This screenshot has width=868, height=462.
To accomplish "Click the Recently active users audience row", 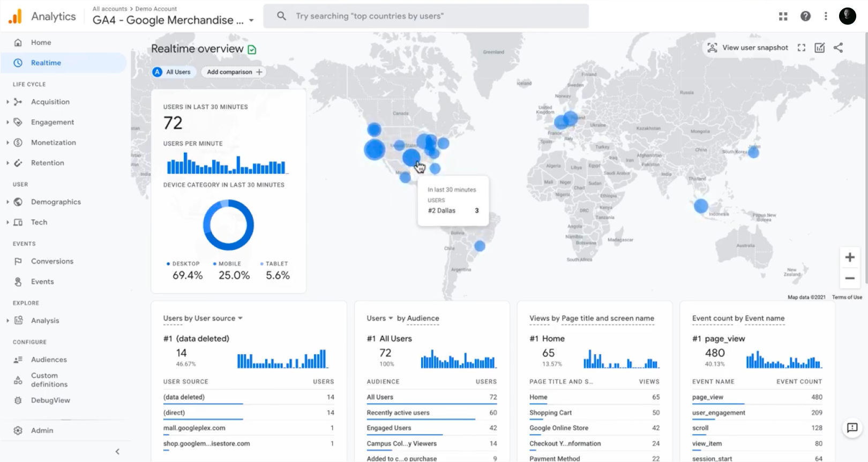I will pyautogui.click(x=432, y=413).
